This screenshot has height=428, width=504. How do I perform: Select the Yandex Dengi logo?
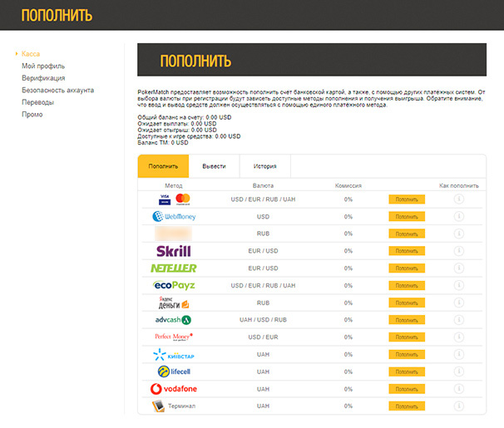coord(174,303)
